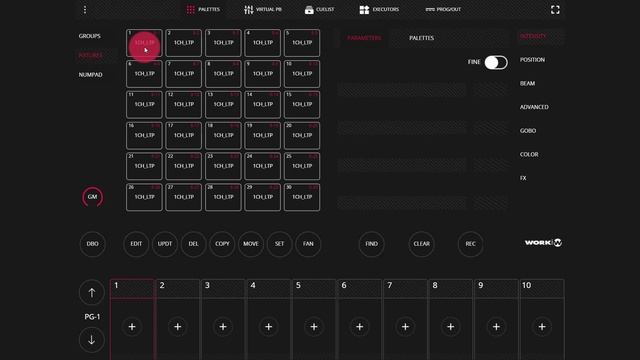Adjust the GM grand master knob
The height and width of the screenshot is (360, 640).
coord(93,197)
